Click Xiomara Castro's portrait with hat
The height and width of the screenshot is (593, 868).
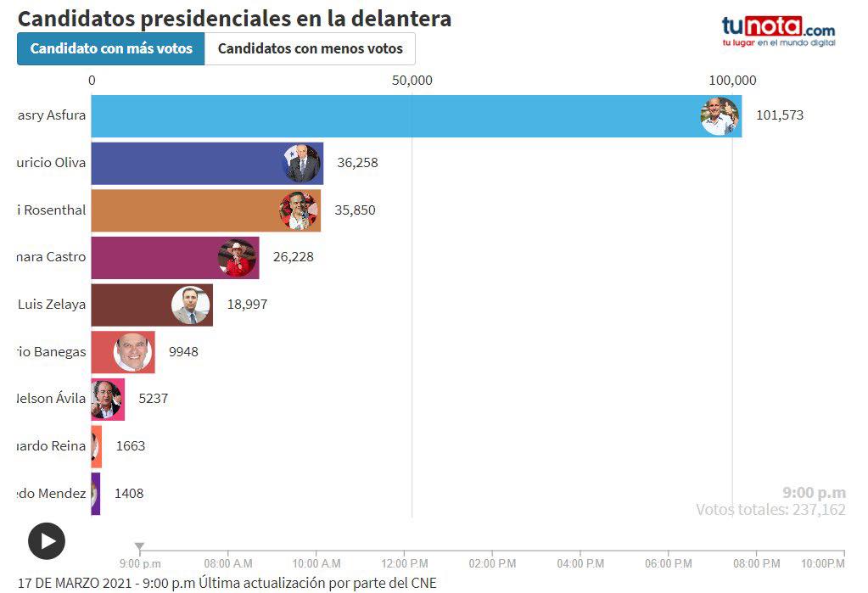coord(238,257)
